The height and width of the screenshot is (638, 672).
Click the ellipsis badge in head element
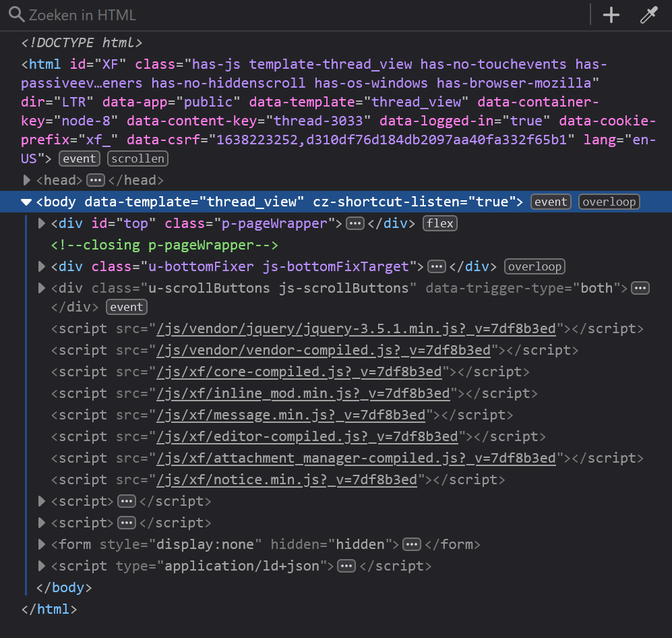pyautogui.click(x=95, y=180)
